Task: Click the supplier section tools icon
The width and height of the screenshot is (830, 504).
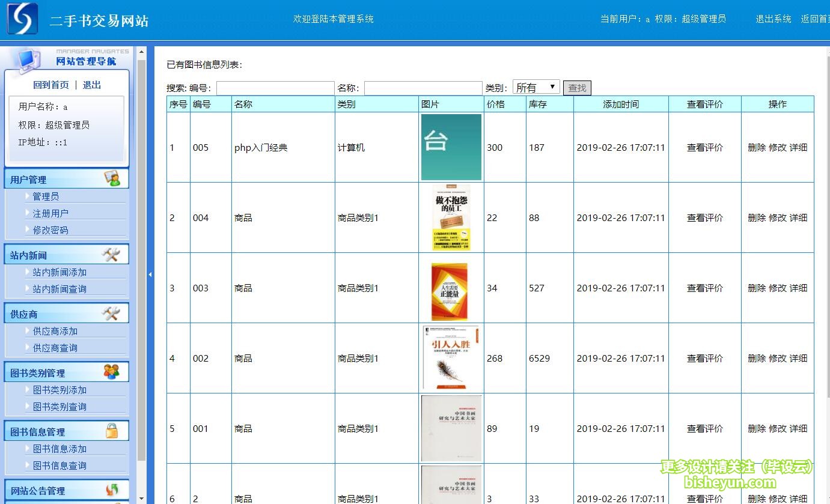Action: tap(111, 313)
